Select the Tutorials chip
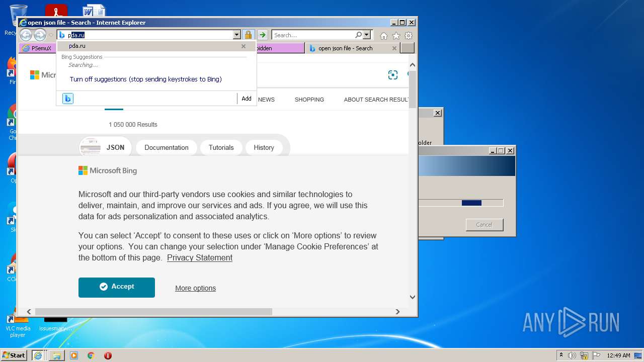This screenshot has width=644, height=362. pyautogui.click(x=221, y=147)
